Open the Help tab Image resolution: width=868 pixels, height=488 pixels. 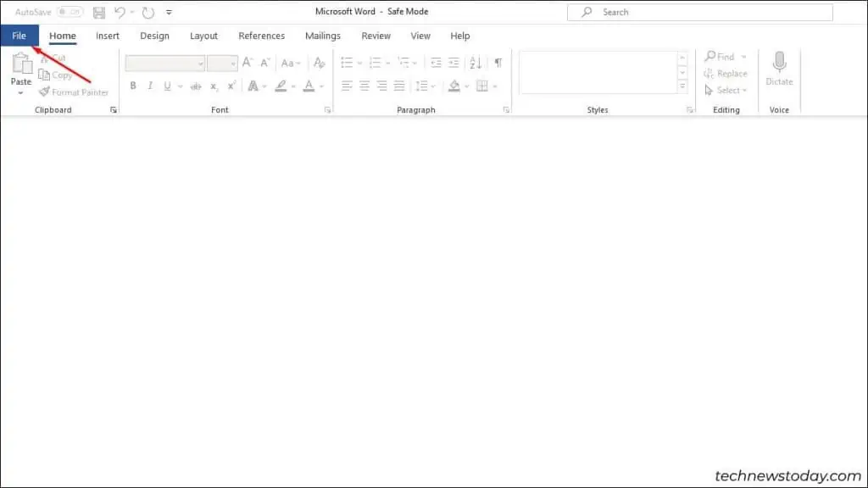(460, 36)
